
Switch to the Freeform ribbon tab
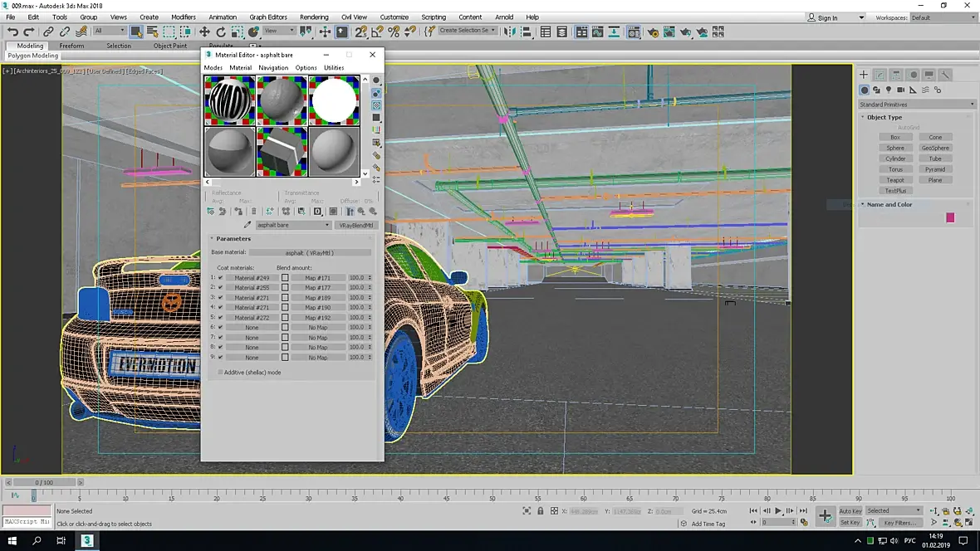(x=71, y=46)
